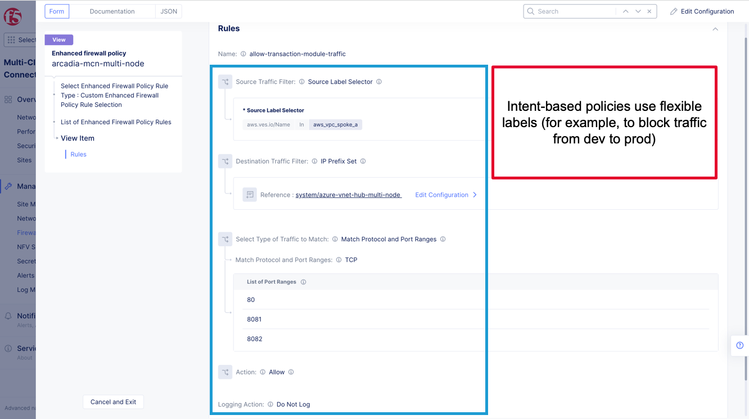The height and width of the screenshot is (419, 749).
Task: Click the Cancel and Exit button
Action: click(x=113, y=402)
